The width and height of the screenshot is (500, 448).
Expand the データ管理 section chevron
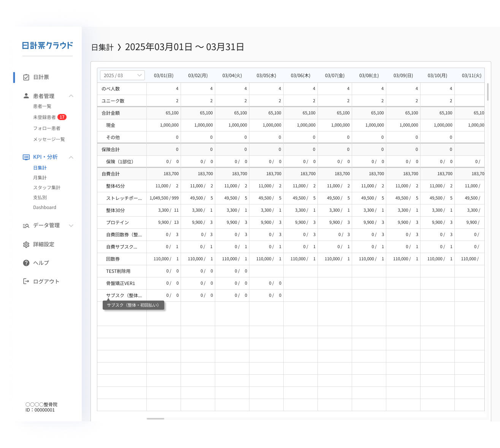click(71, 225)
